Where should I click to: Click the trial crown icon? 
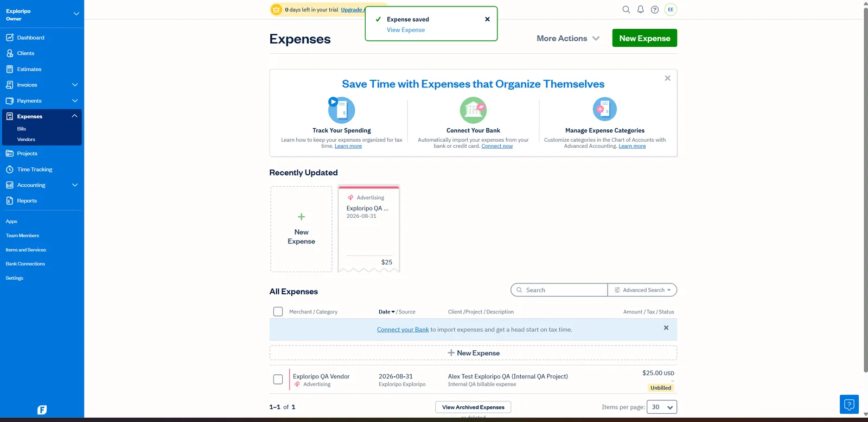277,9
